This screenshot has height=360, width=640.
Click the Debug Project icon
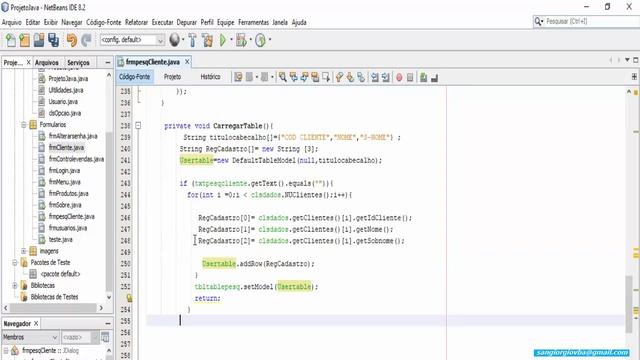[241, 40]
